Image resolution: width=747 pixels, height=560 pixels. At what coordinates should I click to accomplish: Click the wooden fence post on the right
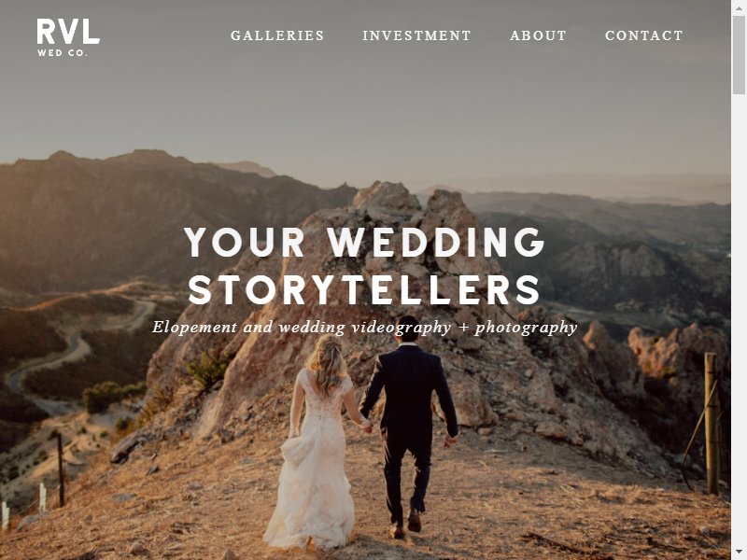click(x=712, y=424)
